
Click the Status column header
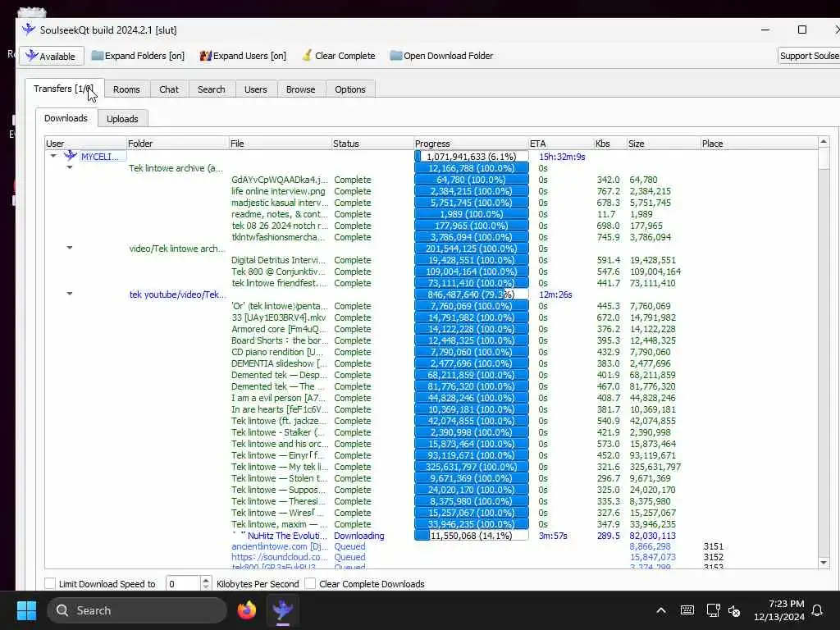372,144
